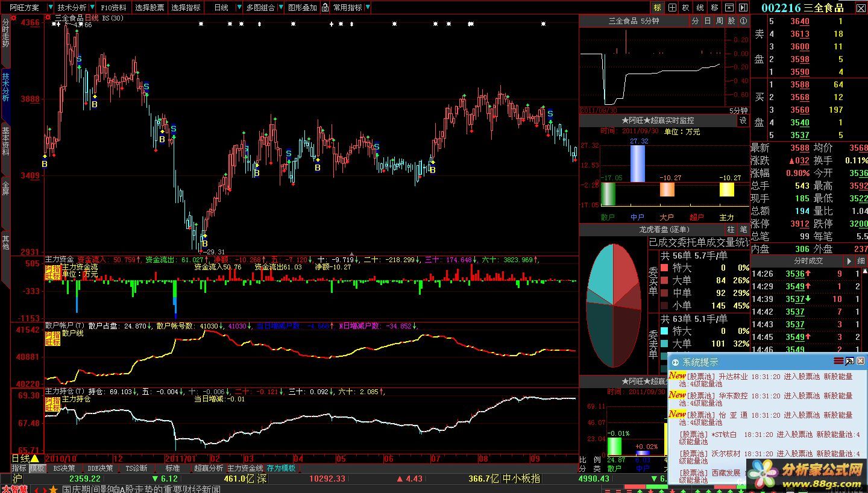
Task: Switch mini chart to 分 minute view
Action: coord(695,21)
